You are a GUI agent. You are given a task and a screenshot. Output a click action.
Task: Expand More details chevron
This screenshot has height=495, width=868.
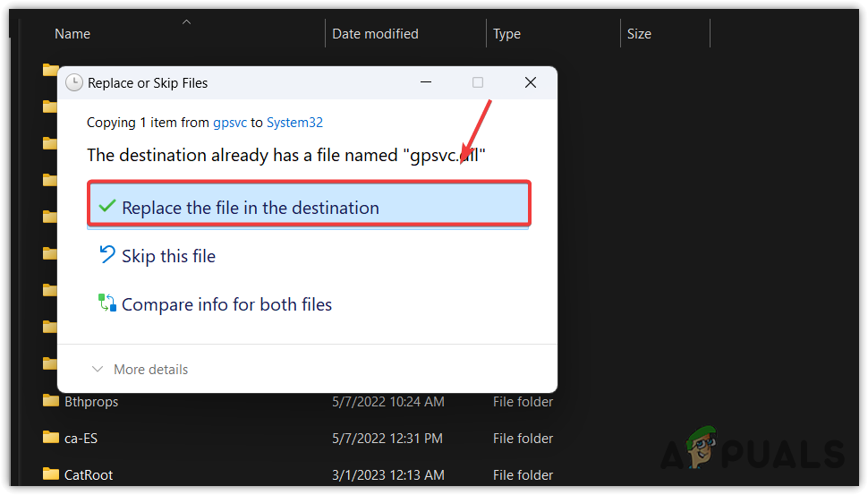(x=98, y=369)
